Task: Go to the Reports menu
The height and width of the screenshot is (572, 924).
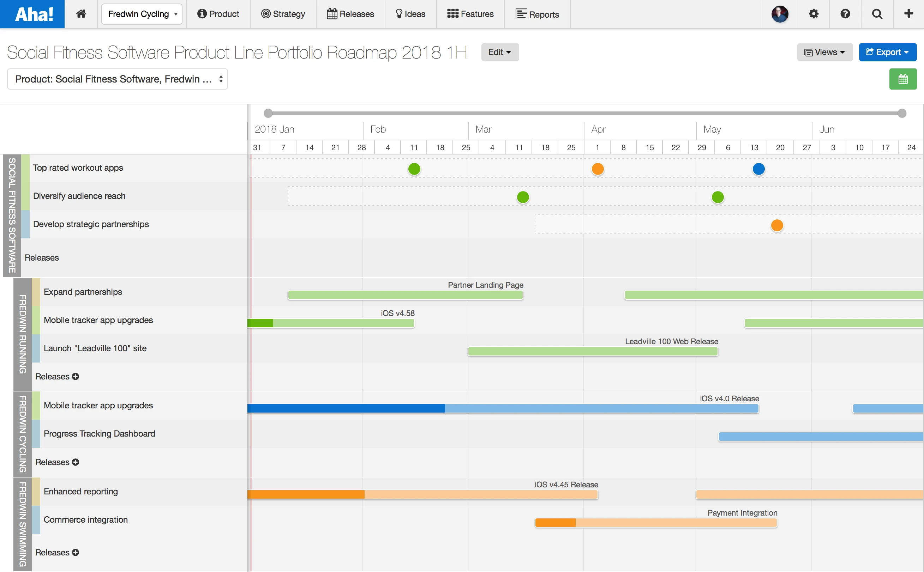Action: [x=537, y=14]
